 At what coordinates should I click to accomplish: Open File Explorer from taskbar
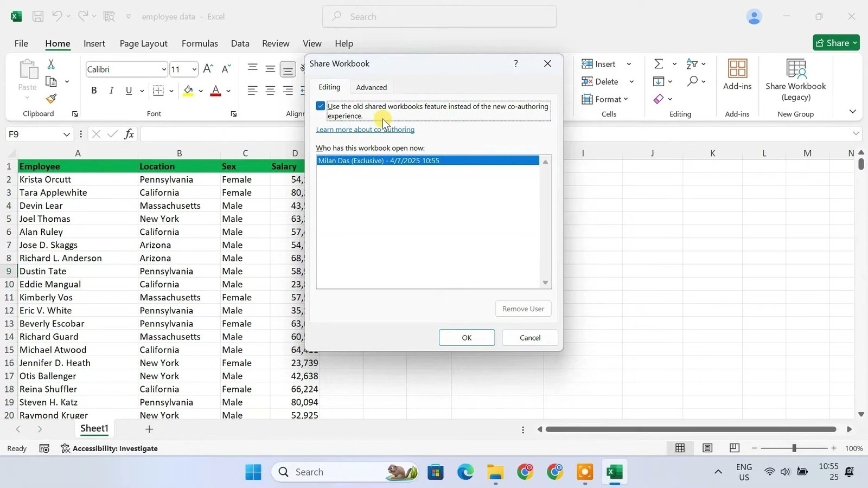point(495,472)
